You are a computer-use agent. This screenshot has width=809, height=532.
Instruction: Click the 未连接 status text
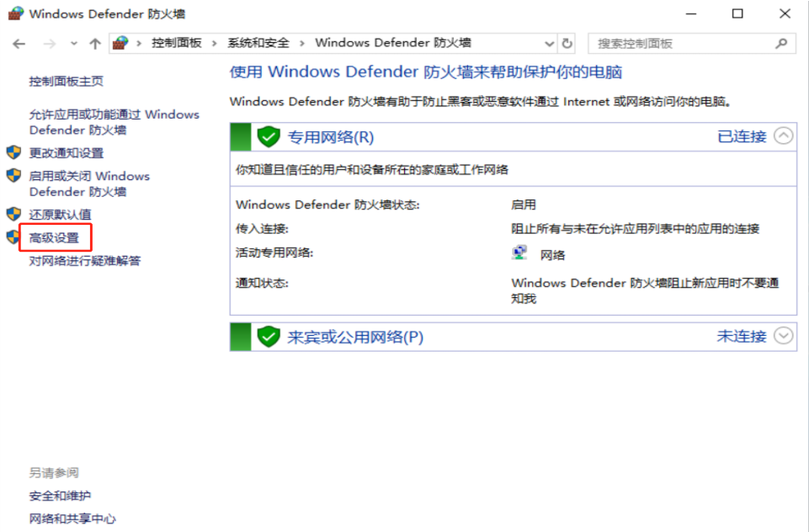click(742, 337)
